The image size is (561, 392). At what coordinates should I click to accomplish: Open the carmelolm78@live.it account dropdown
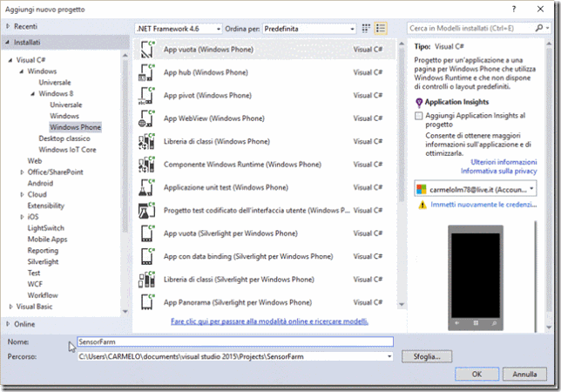point(476,189)
